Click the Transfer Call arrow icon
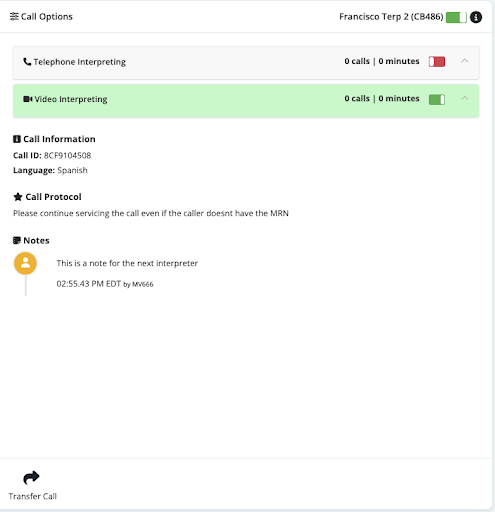 tap(31, 477)
